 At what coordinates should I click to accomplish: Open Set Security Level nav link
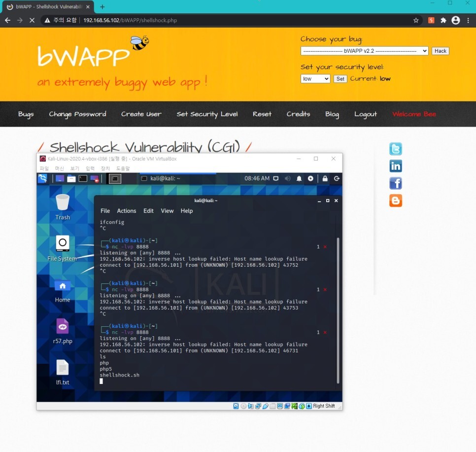click(207, 114)
